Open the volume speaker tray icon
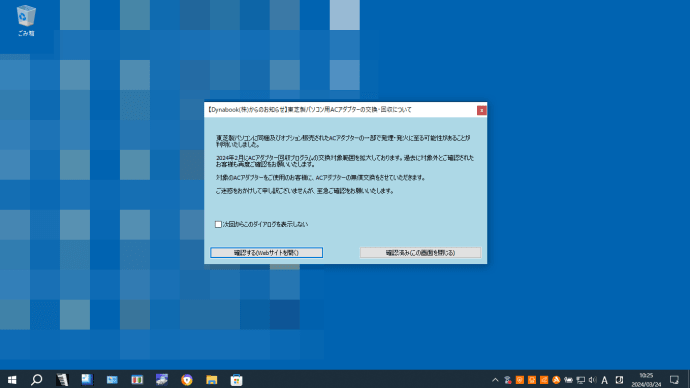The width and height of the screenshot is (690, 388). (593, 380)
